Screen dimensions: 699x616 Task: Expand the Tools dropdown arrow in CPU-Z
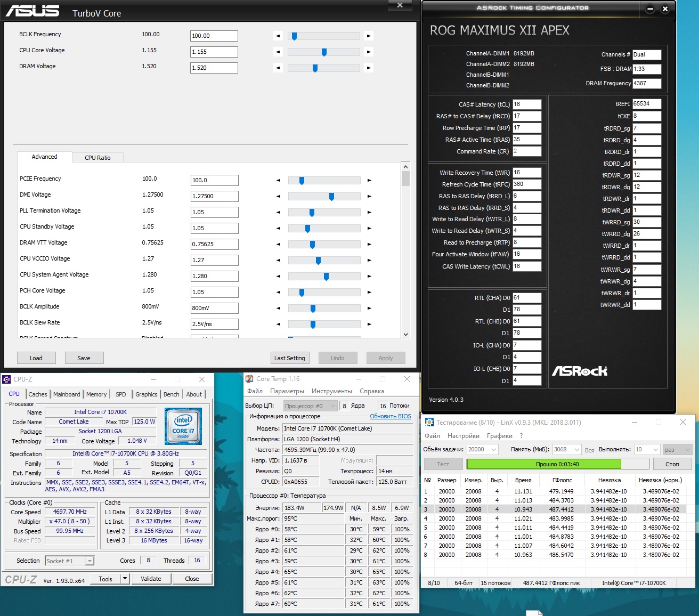click(x=125, y=579)
